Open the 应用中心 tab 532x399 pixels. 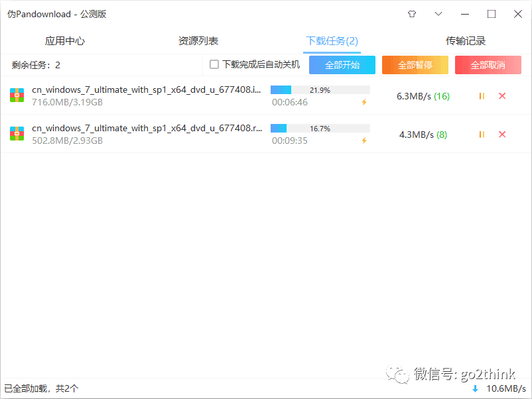tap(64, 40)
